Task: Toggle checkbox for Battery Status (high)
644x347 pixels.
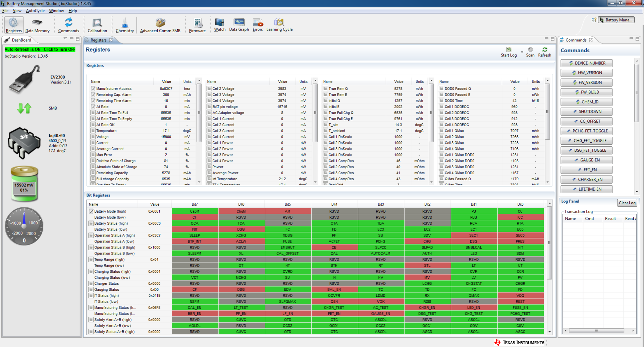Action: click(x=91, y=223)
